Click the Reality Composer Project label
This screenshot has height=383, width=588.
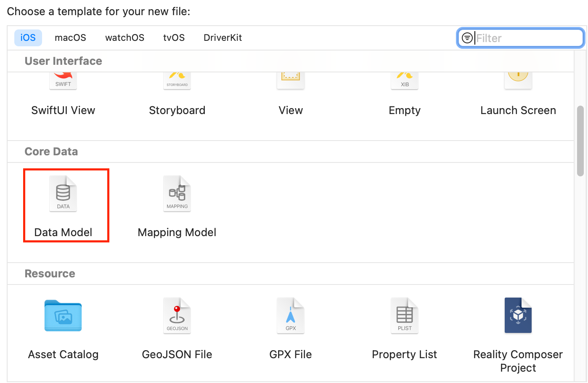[x=518, y=361]
